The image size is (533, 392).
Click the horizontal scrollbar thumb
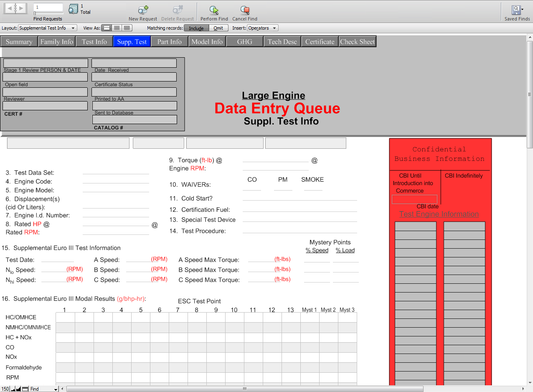(x=245, y=389)
